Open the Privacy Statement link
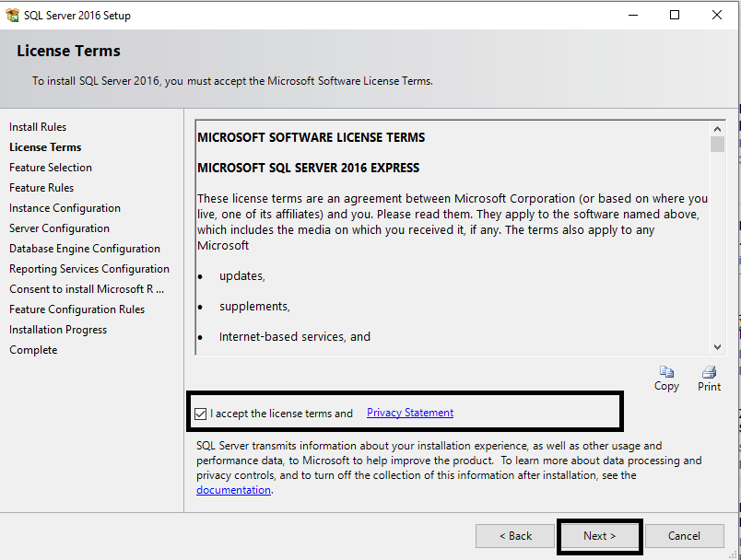The width and height of the screenshot is (741, 560). click(x=409, y=413)
